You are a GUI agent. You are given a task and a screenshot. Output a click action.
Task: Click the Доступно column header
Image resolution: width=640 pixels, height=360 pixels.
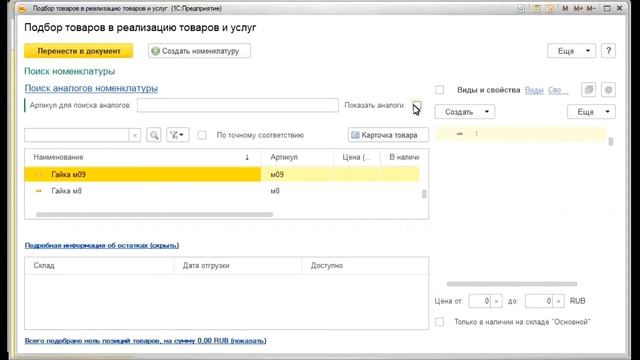(x=365, y=266)
